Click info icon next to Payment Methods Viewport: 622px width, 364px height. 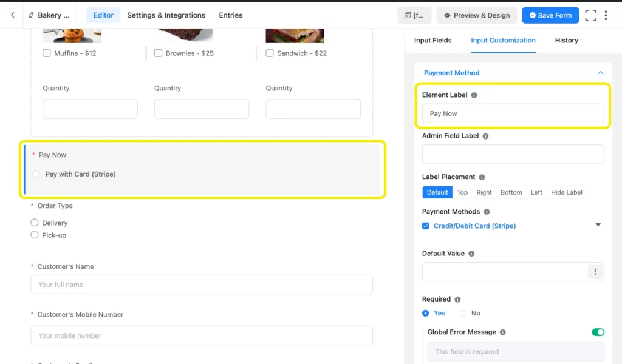[x=487, y=212]
